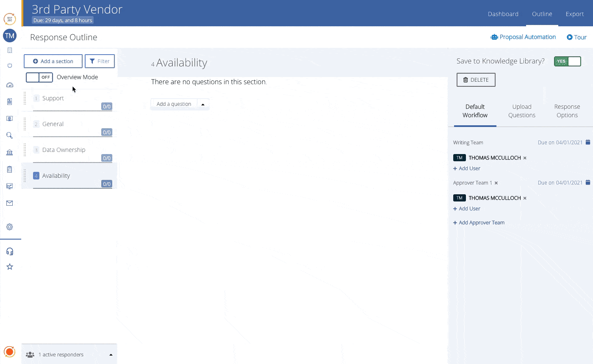The image size is (593, 364).
Task: Toggle Overview Mode switch on
Action: click(x=39, y=77)
